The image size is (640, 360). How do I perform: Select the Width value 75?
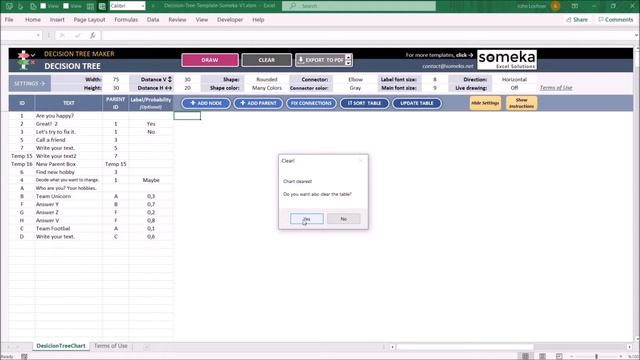116,80
